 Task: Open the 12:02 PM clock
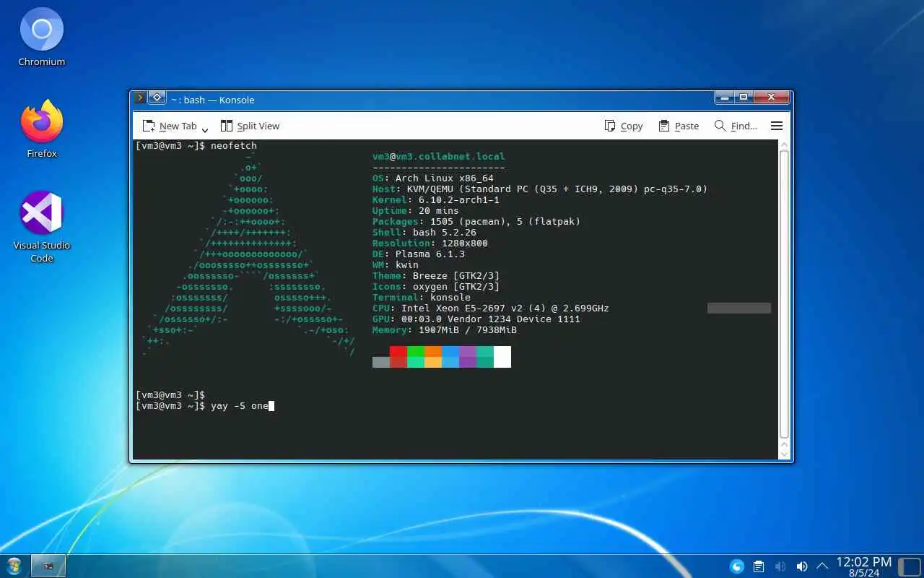pos(863,566)
